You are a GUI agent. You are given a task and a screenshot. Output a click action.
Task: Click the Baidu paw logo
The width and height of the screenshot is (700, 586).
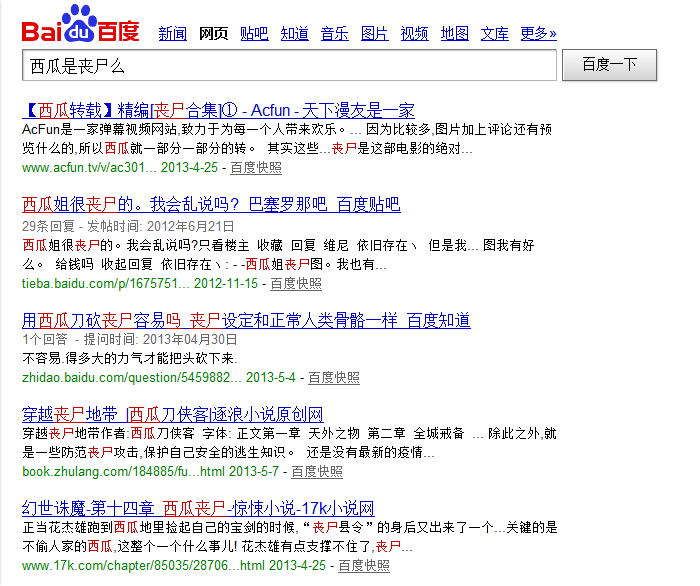tap(80, 24)
